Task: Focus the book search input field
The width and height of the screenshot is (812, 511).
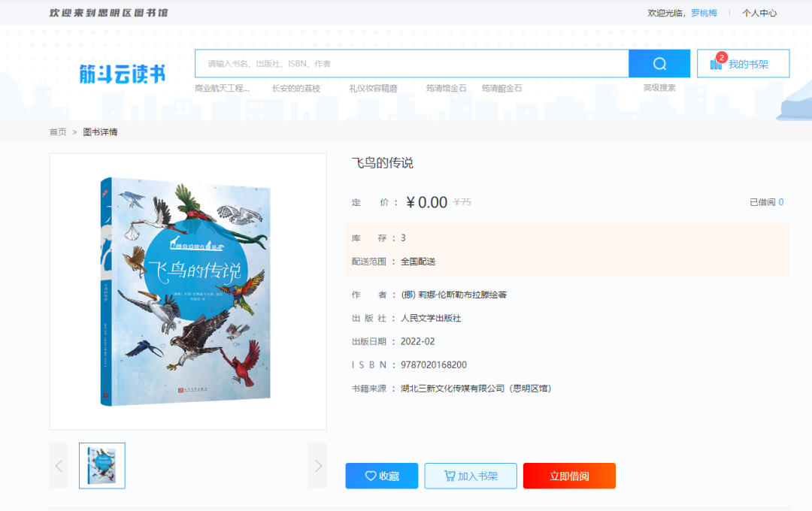Action: 412,64
